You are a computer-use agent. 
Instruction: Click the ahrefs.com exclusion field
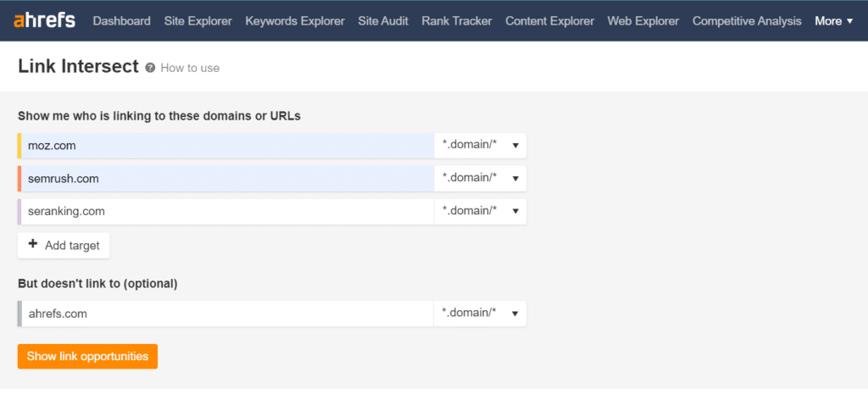(x=227, y=314)
